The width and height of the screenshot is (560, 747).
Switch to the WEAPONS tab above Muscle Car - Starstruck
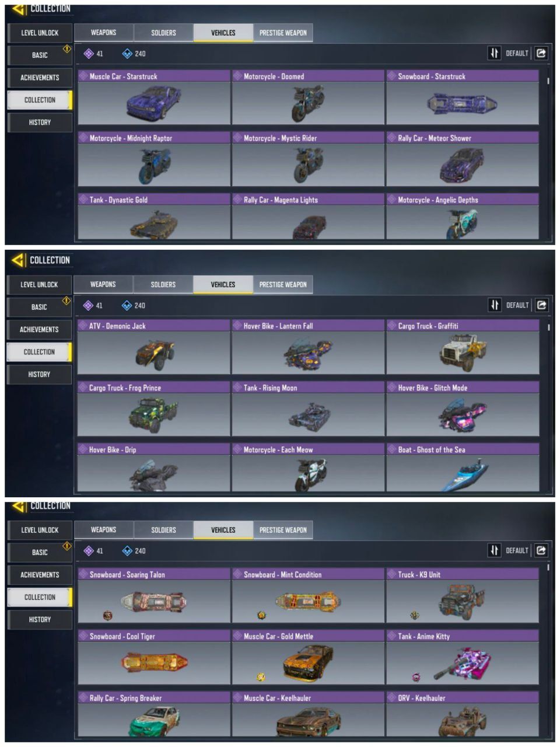103,33
